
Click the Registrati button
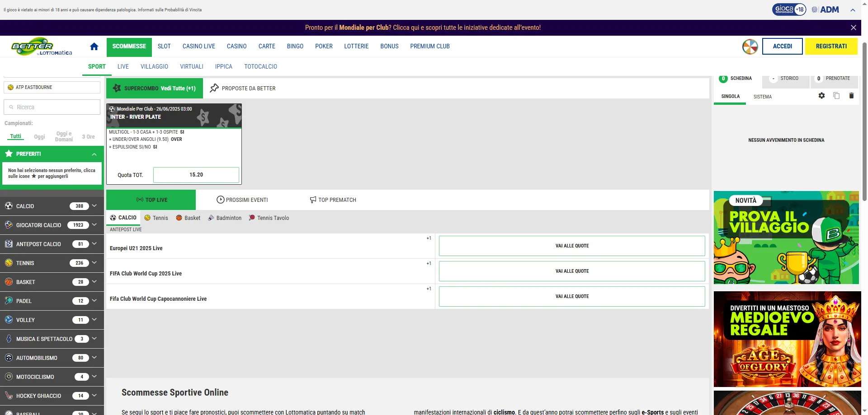[x=830, y=47]
